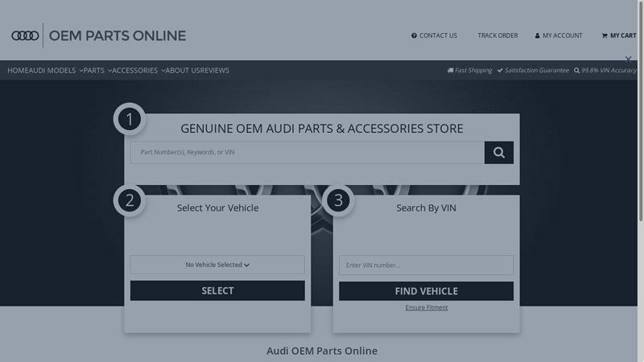Open the Audi Models menu
Viewport: 644px width, 362px height.
(52, 71)
